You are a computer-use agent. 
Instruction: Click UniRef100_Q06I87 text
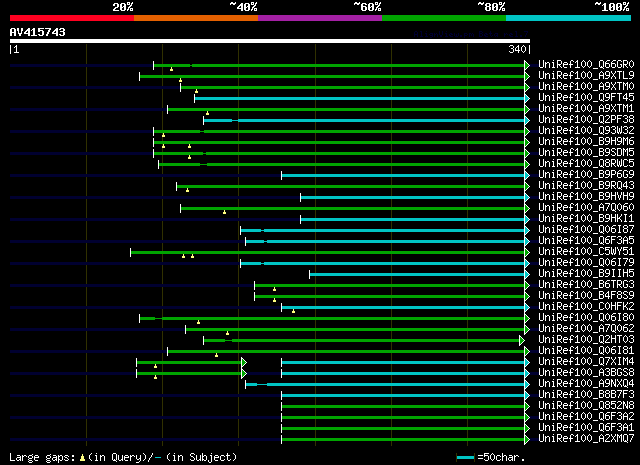(586, 230)
